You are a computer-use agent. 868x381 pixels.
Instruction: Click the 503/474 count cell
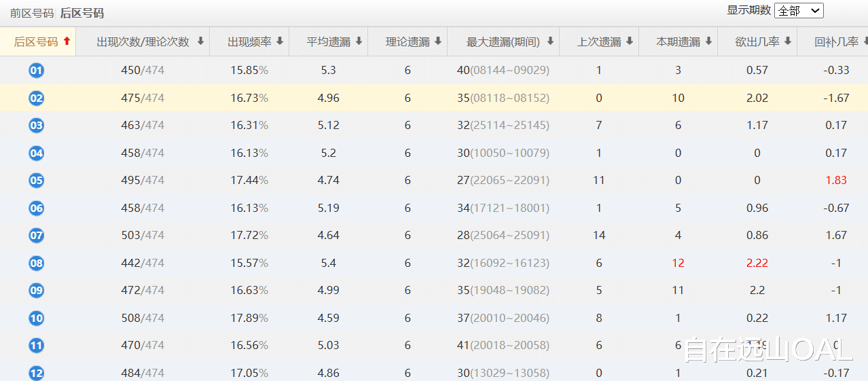pos(143,236)
